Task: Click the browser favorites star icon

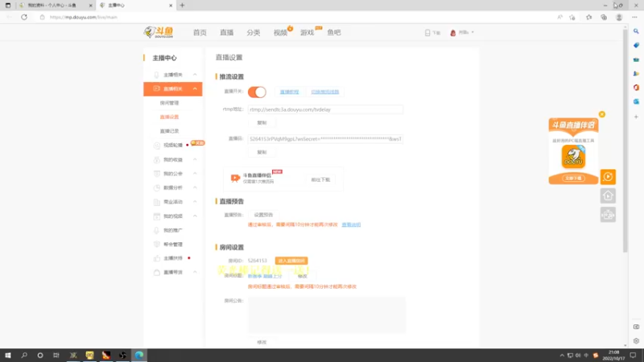Action: [588, 17]
